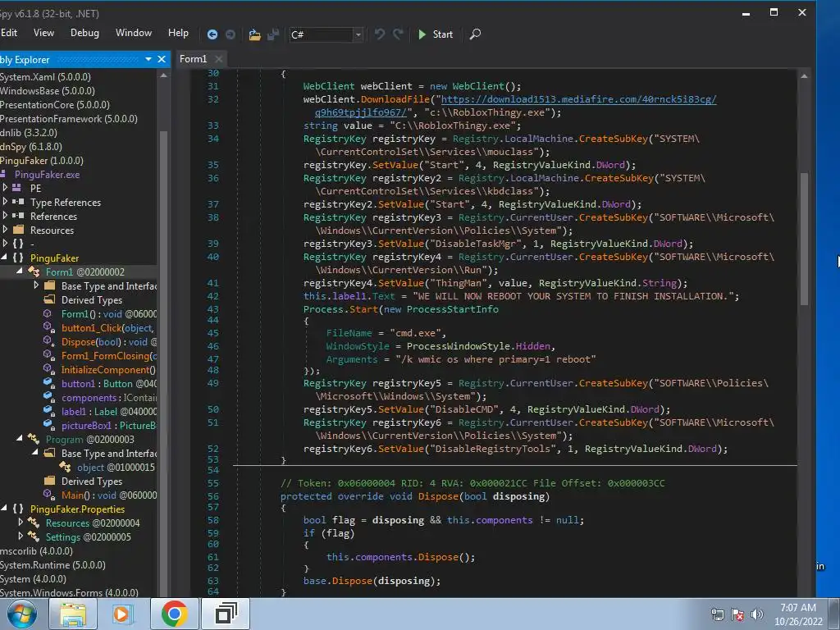Click the Form1 class icon in tree

click(34, 272)
